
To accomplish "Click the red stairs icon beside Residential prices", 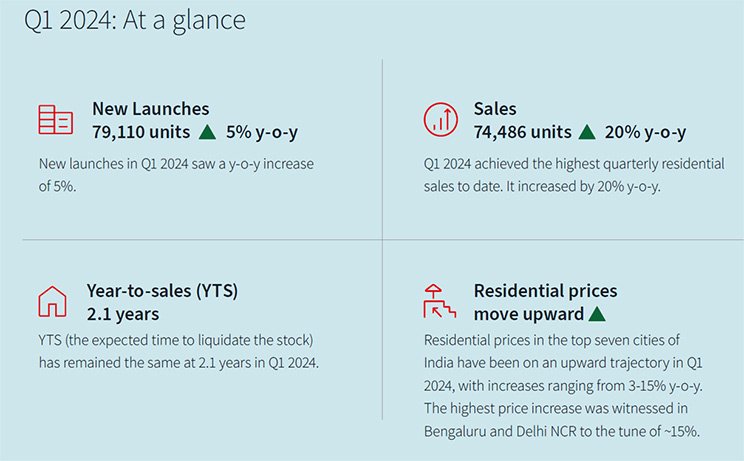I will tap(439, 301).
